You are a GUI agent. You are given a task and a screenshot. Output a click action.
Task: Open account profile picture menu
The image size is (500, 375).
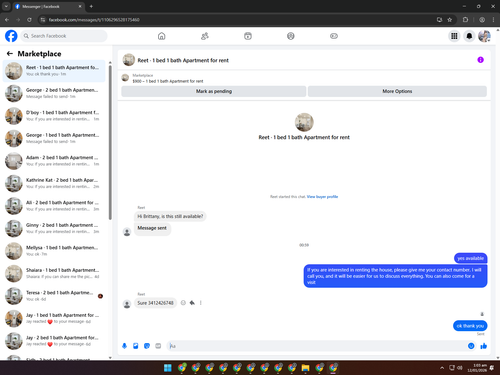[x=484, y=36]
